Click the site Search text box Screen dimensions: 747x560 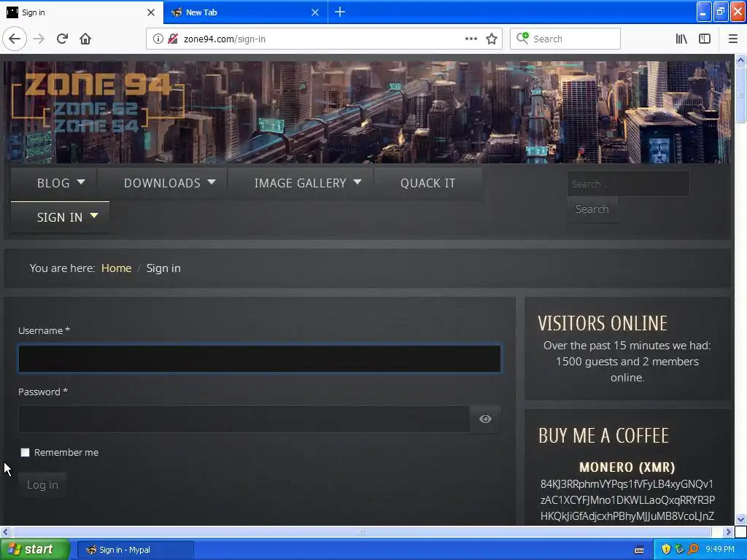tap(628, 184)
